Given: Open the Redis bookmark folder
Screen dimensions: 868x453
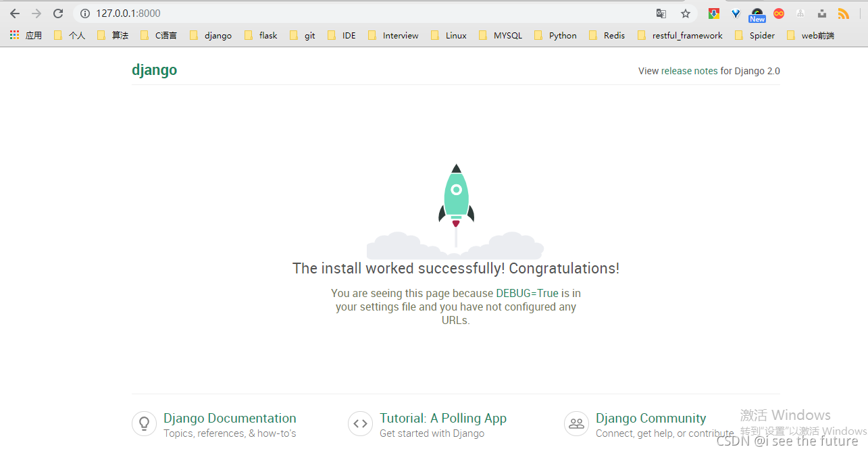Looking at the screenshot, I should [607, 35].
